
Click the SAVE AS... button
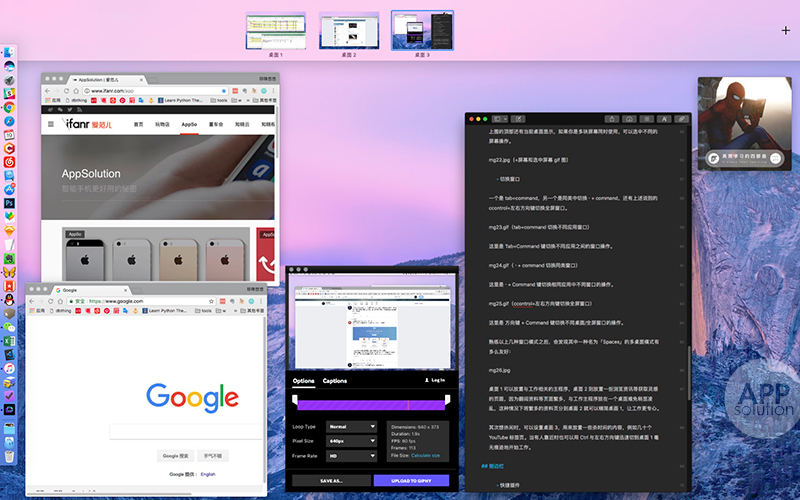(x=331, y=480)
